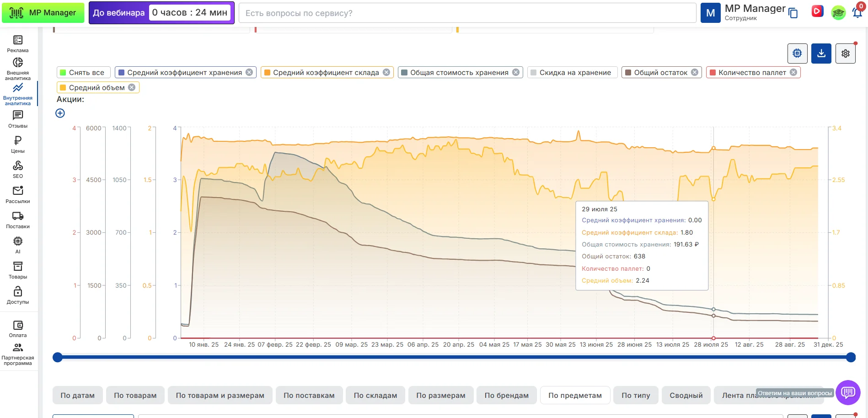Image resolution: width=868 pixels, height=418 pixels.
Task: Toggle the Скидка на хранение series
Action: tap(572, 73)
